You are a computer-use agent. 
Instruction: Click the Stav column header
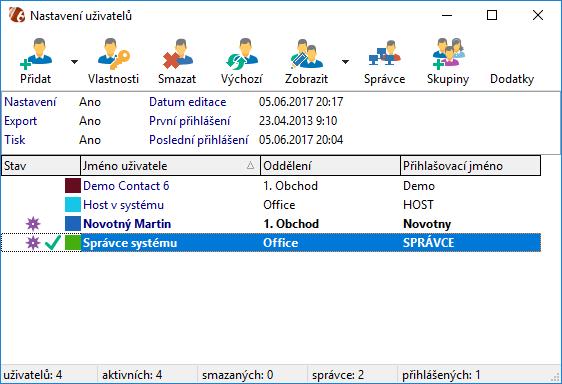pyautogui.click(x=41, y=166)
